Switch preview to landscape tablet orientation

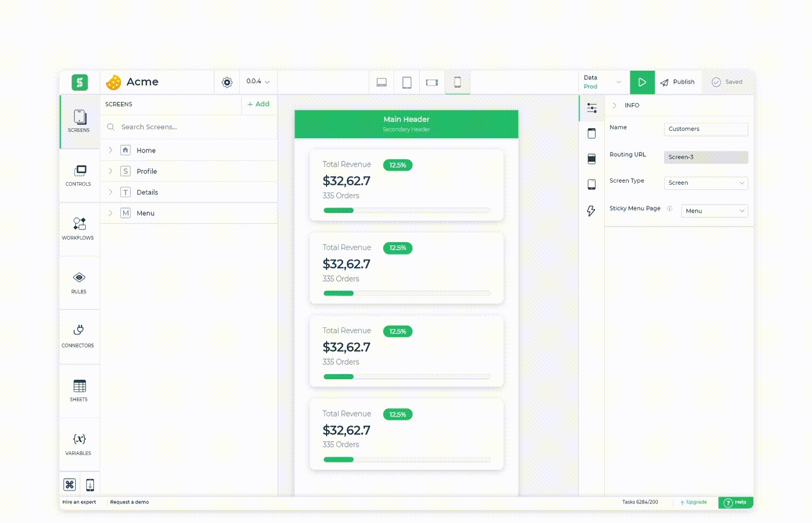pos(431,81)
